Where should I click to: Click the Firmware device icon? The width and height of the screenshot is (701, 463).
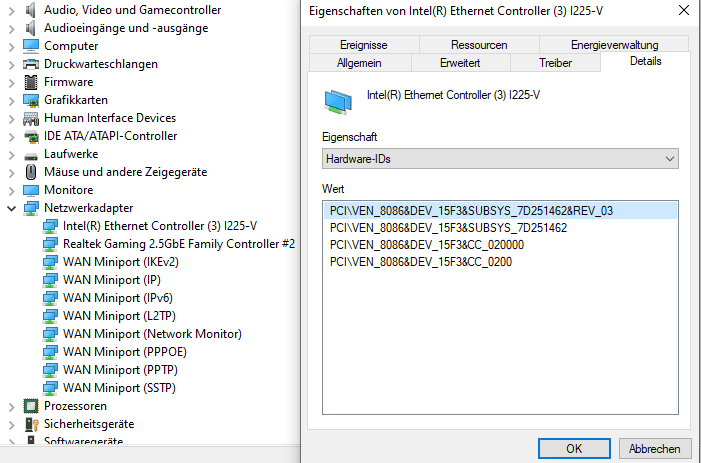click(x=31, y=82)
